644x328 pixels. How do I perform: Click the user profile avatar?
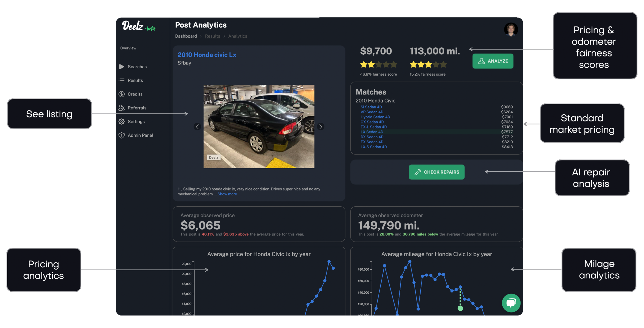(x=511, y=30)
